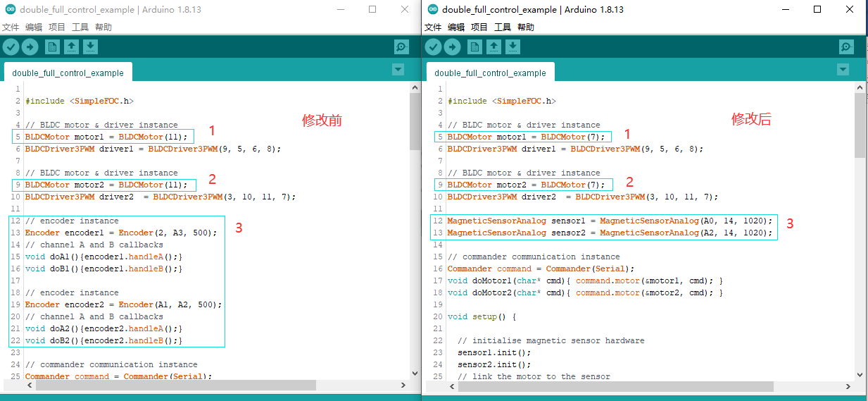The image size is (868, 401).
Task: Click #include SimpleFOC.h line in left editor
Action: pos(79,101)
